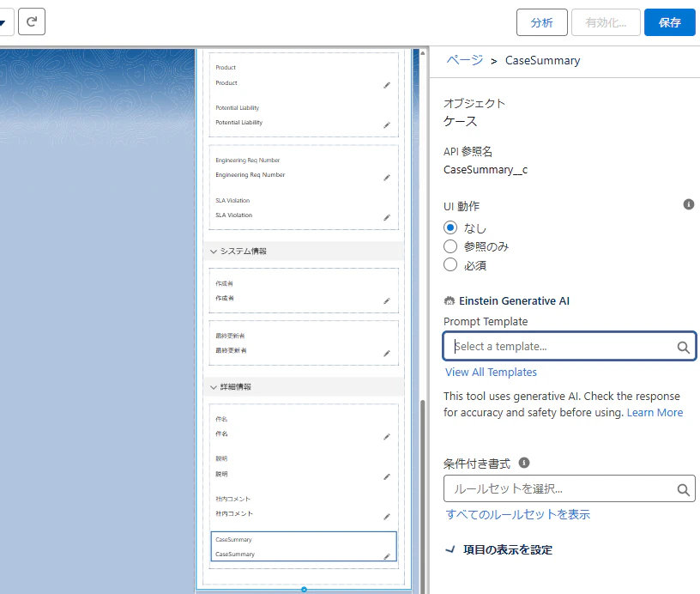Click pencil icon for SLA Violation field
Screen dimensions: 700x594
(387, 217)
